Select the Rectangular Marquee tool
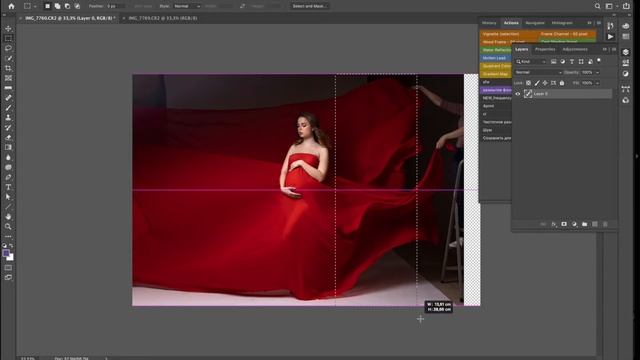 pyautogui.click(x=8, y=38)
